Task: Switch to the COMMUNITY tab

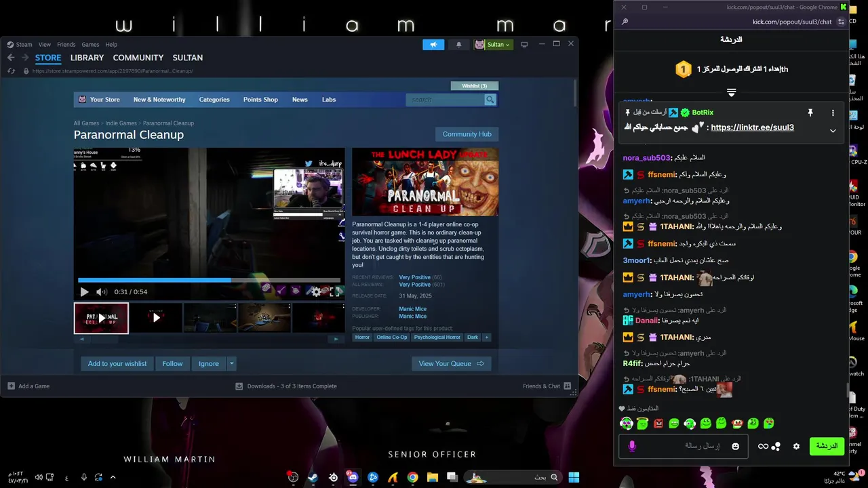Action: pos(138,58)
